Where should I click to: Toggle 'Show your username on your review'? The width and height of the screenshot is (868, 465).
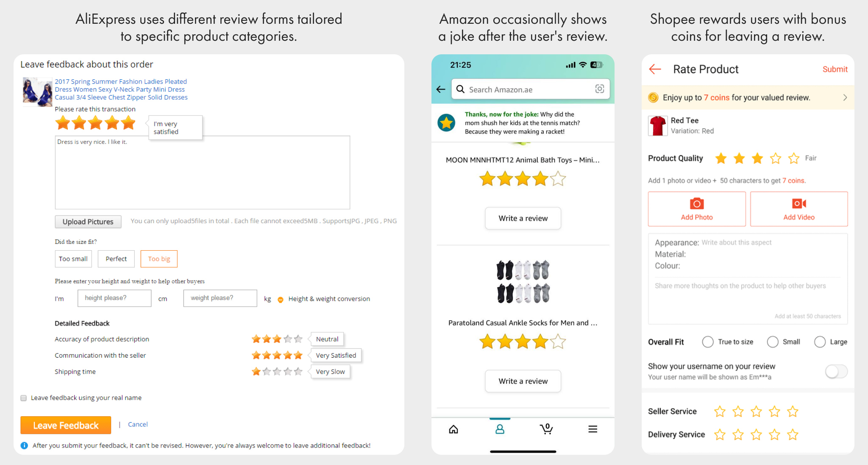tap(836, 372)
